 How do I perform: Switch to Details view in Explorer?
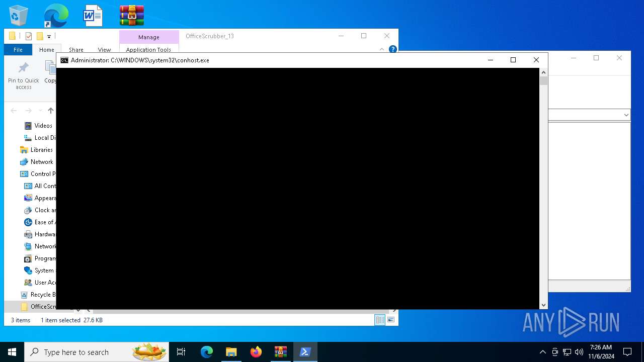pyautogui.click(x=380, y=320)
